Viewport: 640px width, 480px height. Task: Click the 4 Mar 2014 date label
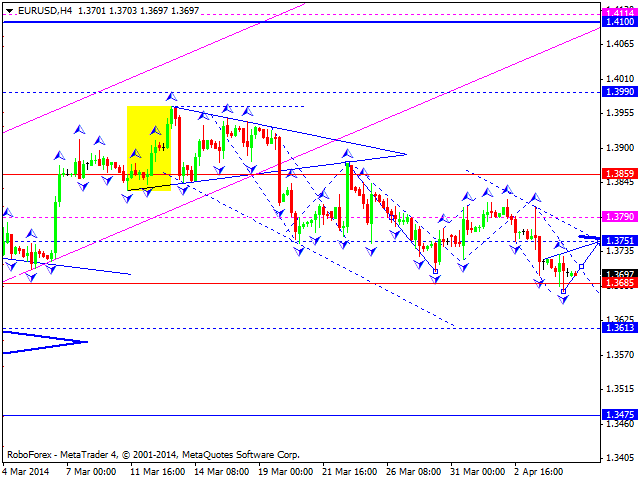[26, 472]
